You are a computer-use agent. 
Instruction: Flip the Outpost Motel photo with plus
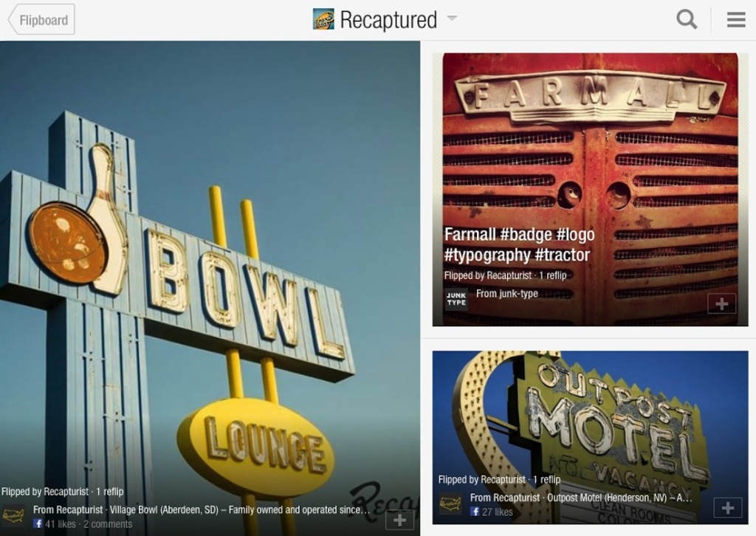pyautogui.click(x=727, y=508)
